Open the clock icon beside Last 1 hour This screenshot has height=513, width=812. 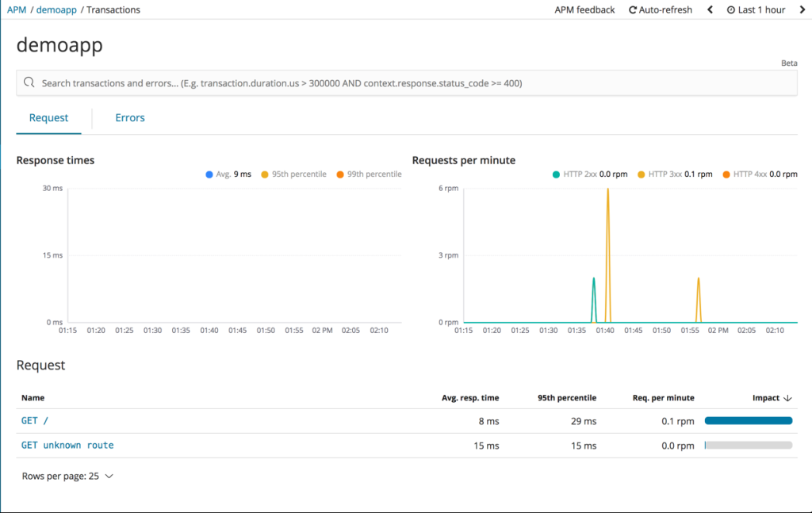(731, 10)
